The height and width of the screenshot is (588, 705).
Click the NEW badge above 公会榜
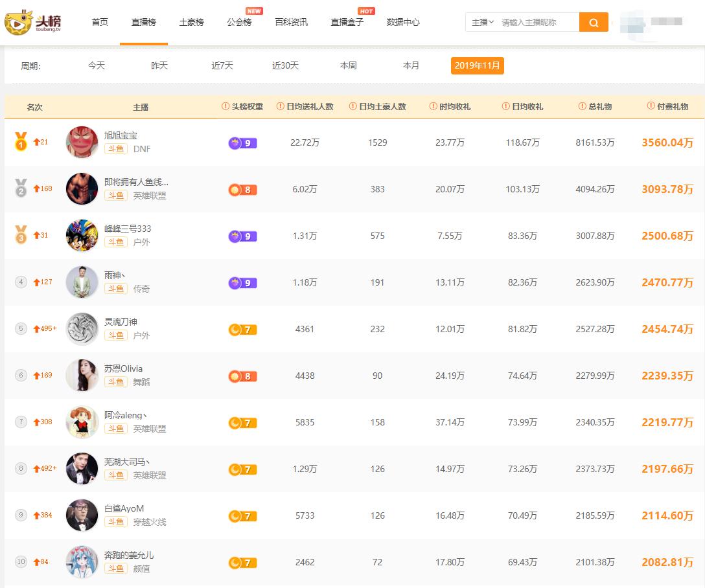pos(254,10)
